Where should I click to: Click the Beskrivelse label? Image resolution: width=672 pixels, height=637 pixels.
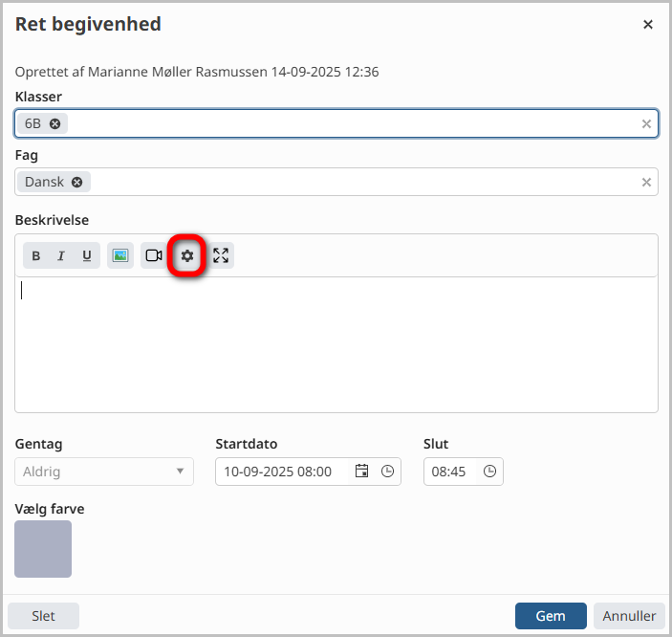[x=52, y=220]
